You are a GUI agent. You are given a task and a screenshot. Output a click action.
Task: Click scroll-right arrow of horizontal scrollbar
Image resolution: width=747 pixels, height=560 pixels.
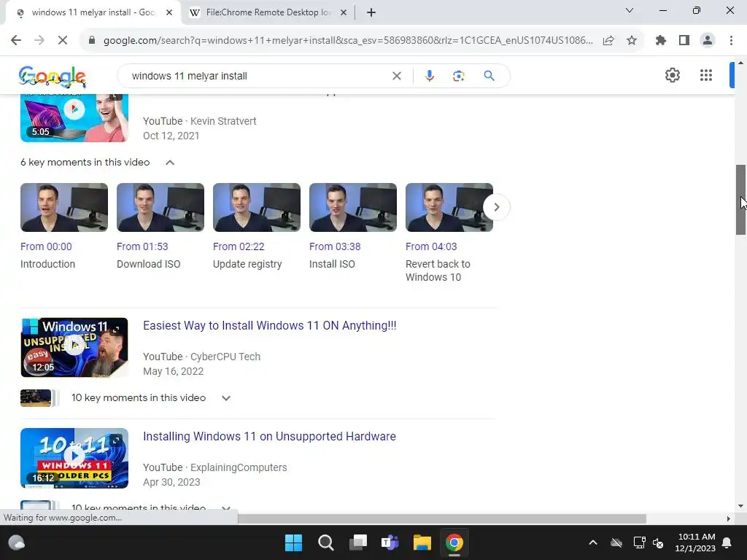(728, 518)
